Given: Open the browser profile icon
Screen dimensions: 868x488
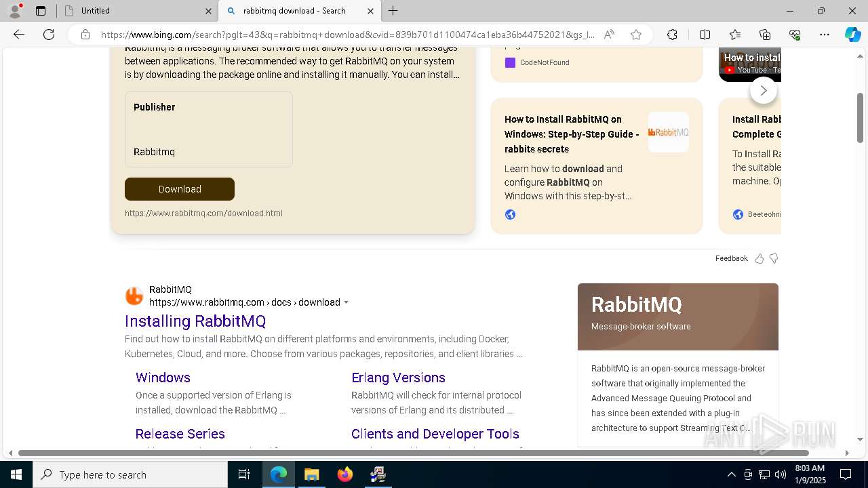Looking at the screenshot, I should (x=15, y=11).
